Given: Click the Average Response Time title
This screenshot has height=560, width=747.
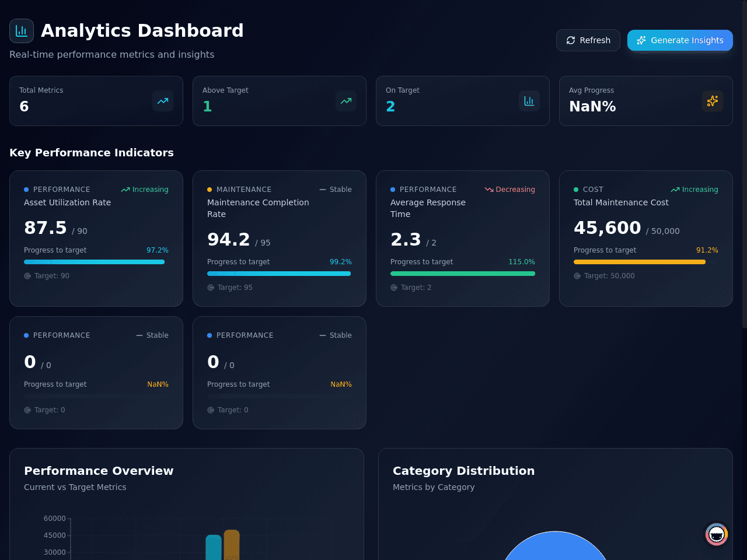Looking at the screenshot, I should tap(428, 208).
